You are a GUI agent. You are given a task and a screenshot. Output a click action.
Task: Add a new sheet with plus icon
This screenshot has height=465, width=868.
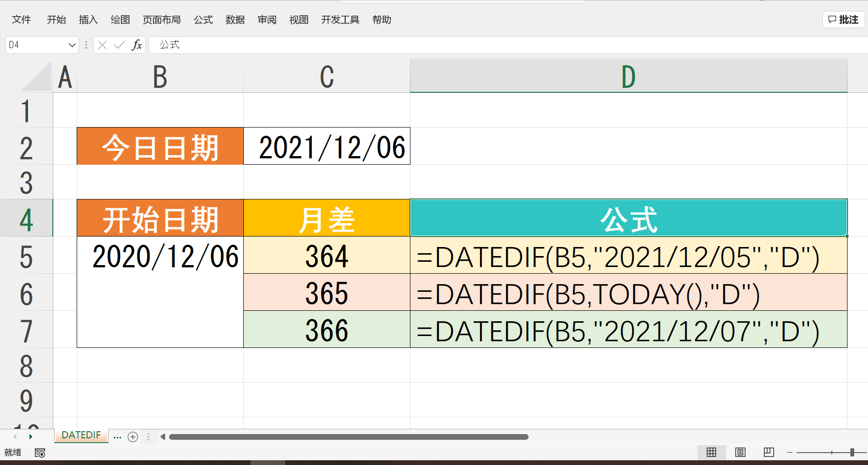(x=133, y=437)
